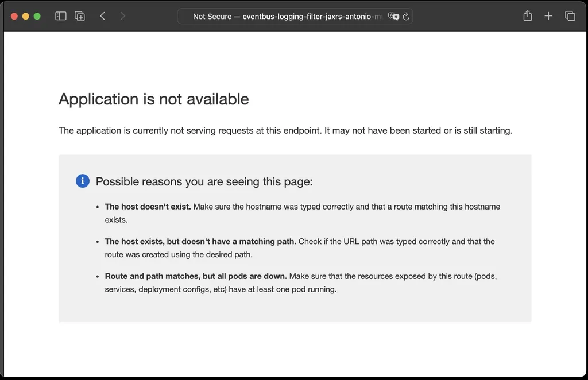Go back with the left chevron
Viewport: 588px width, 380px height.
point(103,16)
